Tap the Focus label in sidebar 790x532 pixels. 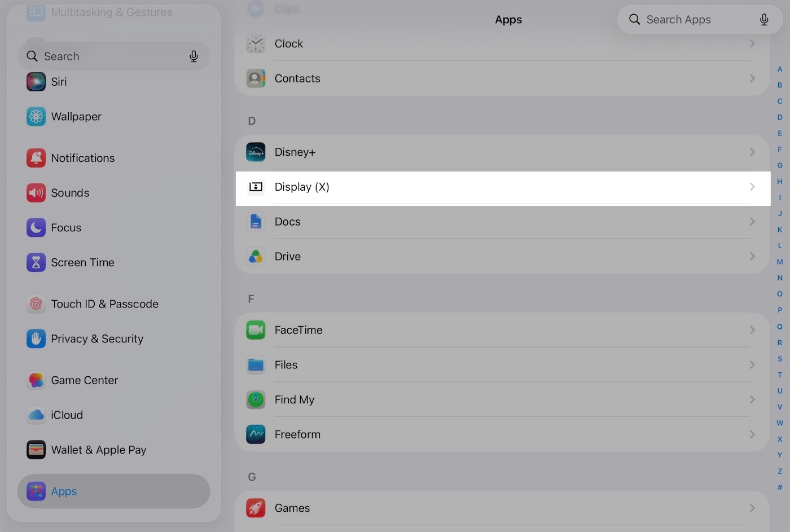[x=66, y=228]
